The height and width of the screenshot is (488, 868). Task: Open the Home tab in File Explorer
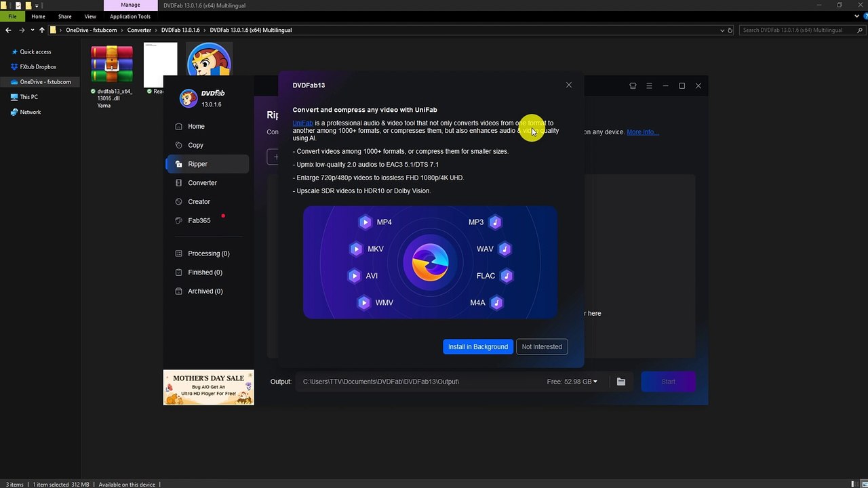coord(38,16)
